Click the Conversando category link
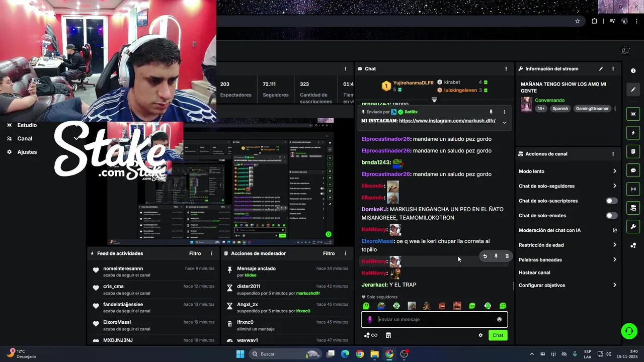This screenshot has width=644, height=362. pos(549,100)
